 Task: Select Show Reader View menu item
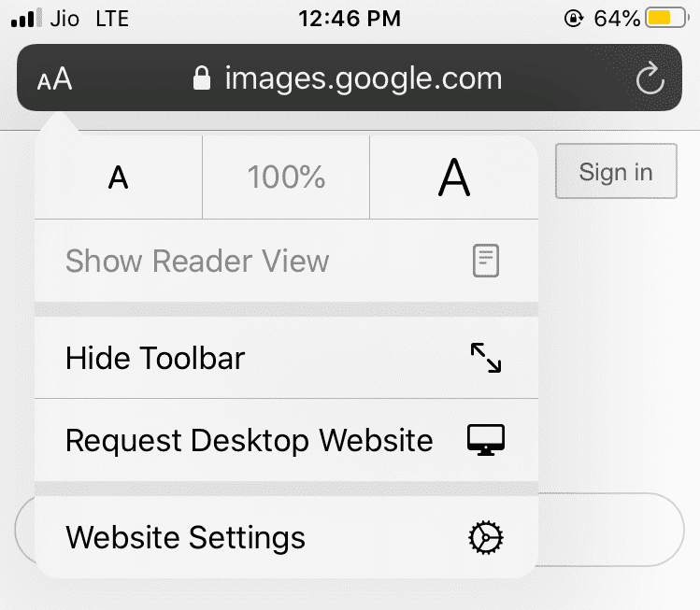pos(197,261)
